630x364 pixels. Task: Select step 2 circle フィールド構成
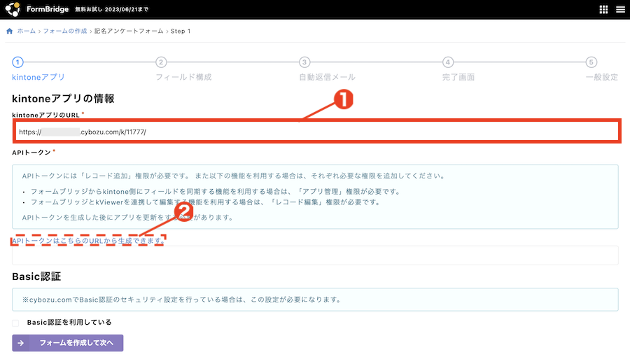(x=161, y=62)
